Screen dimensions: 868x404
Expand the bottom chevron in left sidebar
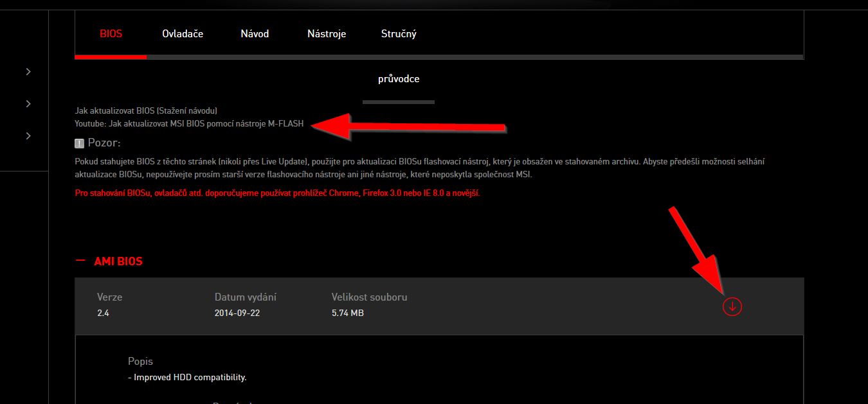(28, 136)
